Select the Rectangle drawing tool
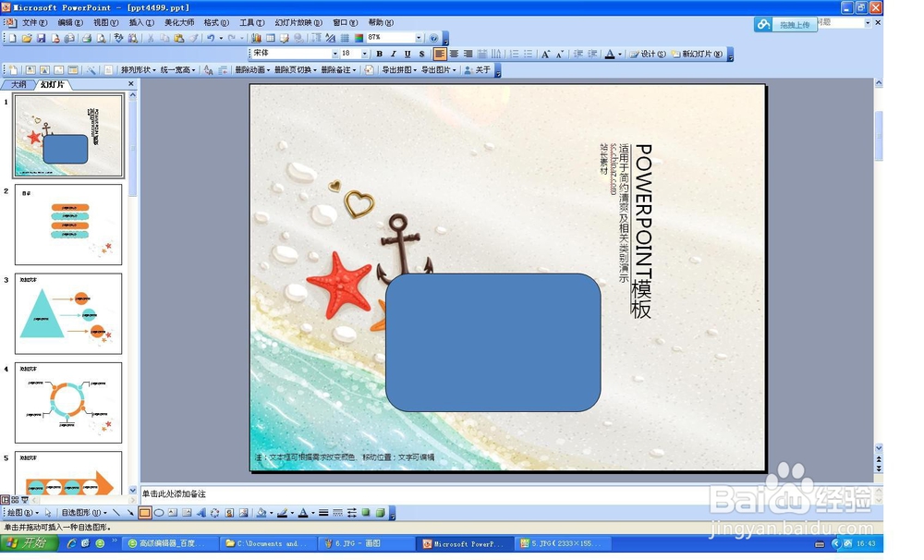Screen dimensions: 924x560 click(x=144, y=513)
